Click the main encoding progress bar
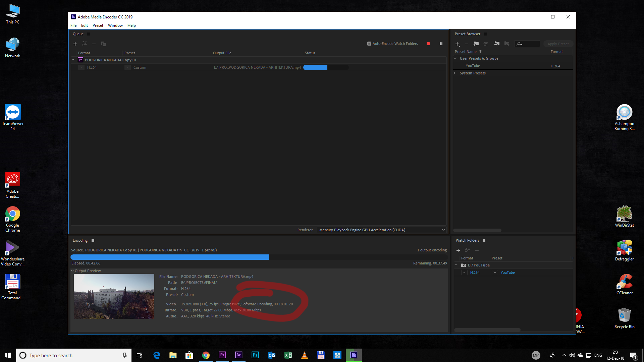This screenshot has width=644, height=362. tap(259, 257)
